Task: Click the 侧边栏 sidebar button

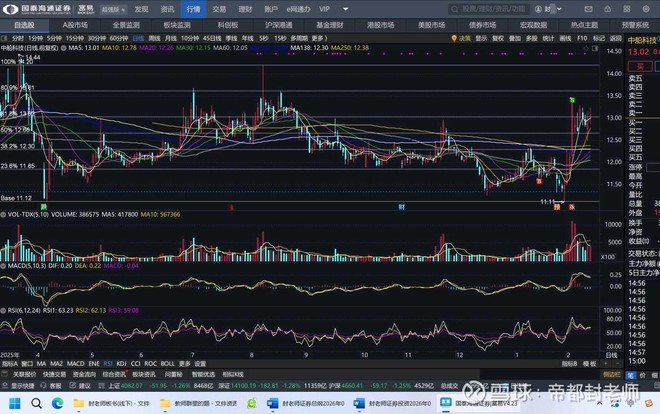Action: coord(612,374)
